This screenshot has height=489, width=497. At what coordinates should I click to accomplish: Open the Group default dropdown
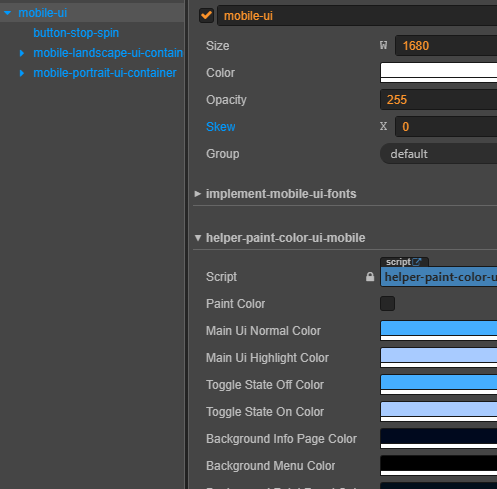[x=439, y=154]
